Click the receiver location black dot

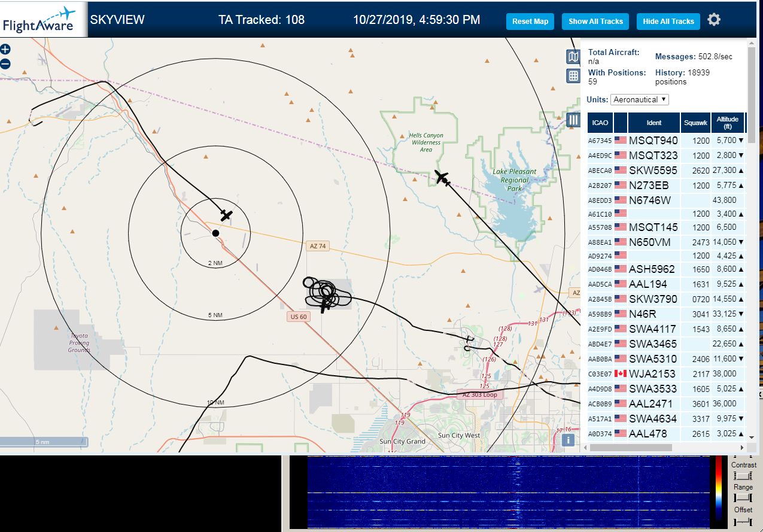215,233
